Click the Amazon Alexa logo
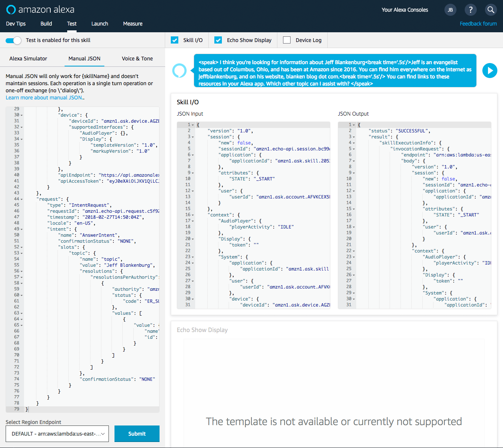Screen dimensions: 503x448 (40, 10)
